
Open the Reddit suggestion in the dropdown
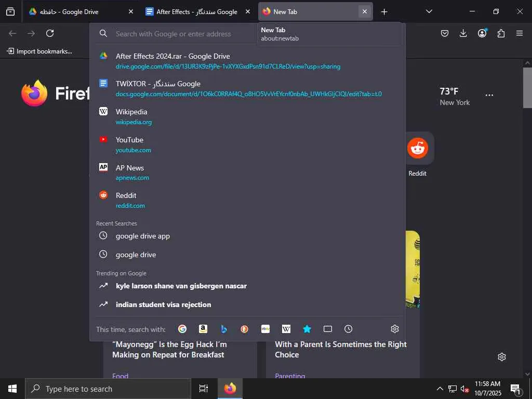[x=248, y=200]
